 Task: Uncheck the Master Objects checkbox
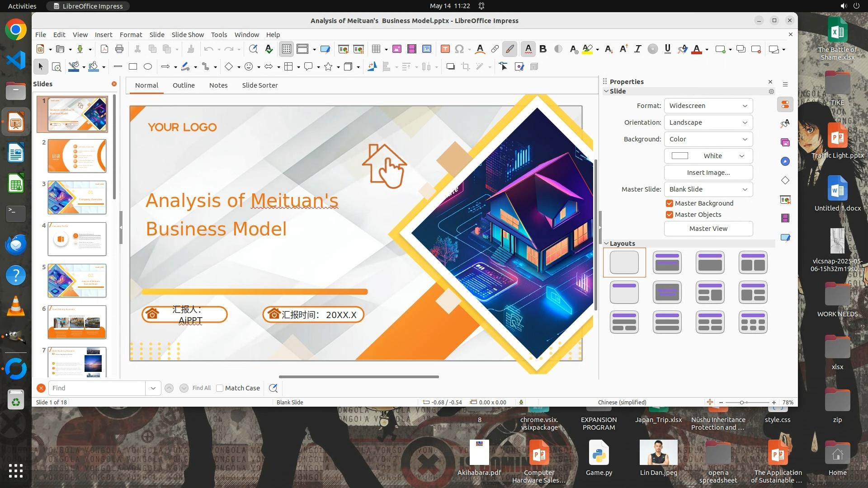670,215
